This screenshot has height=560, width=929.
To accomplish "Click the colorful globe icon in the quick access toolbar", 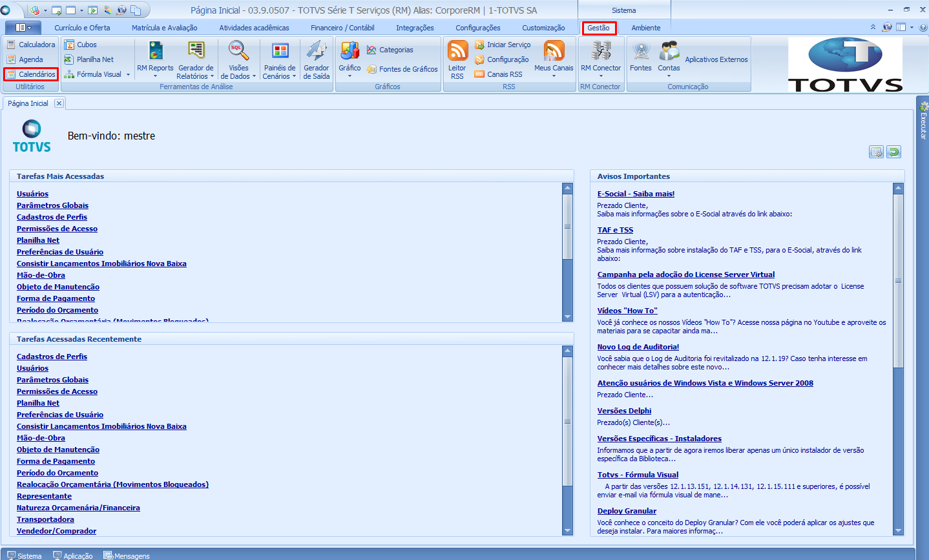I will coord(35,10).
